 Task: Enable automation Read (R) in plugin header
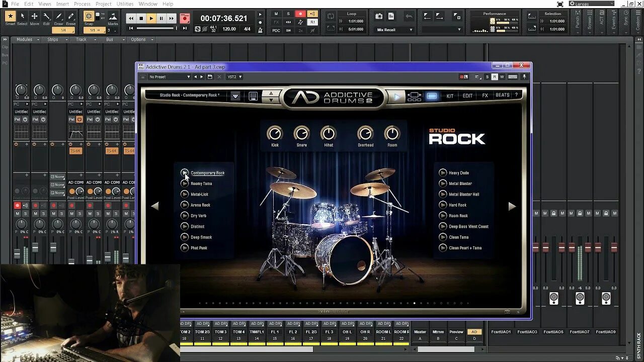click(x=495, y=77)
